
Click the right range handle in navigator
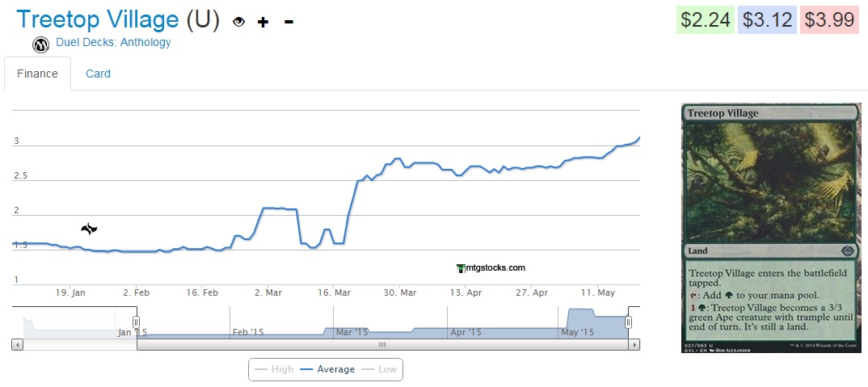coord(628,322)
